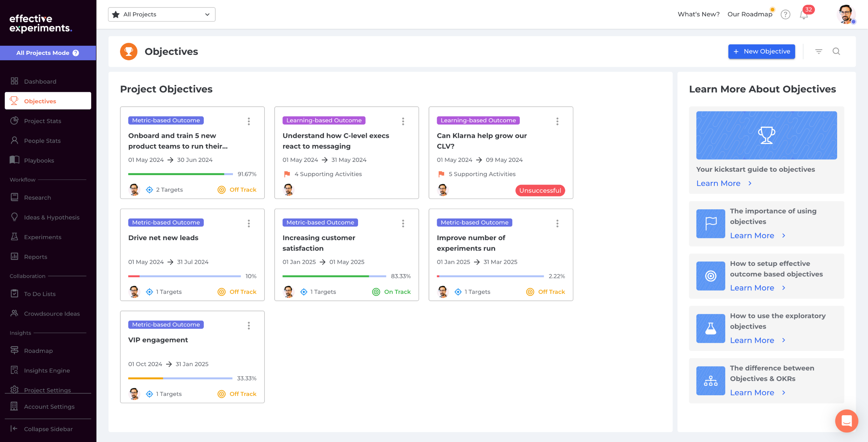Click the New Objective button
868x442 pixels.
click(761, 51)
